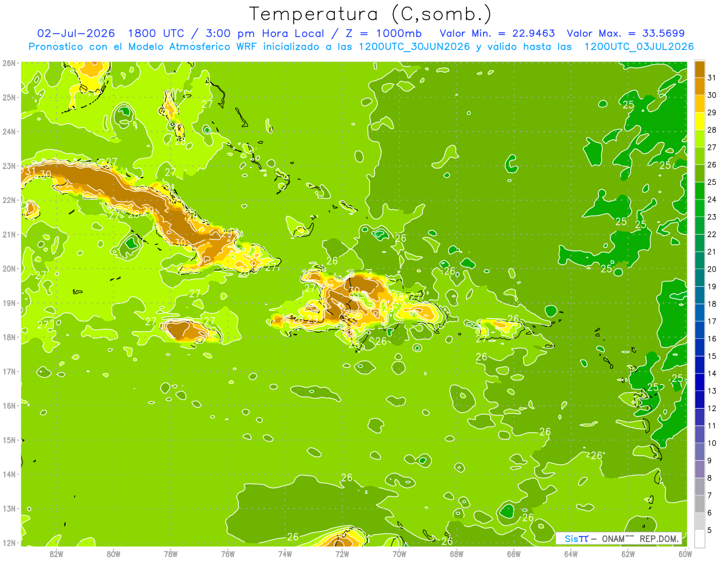The image size is (728, 562).
Task: Click the 60W longitude axis label
Action: 685,554
